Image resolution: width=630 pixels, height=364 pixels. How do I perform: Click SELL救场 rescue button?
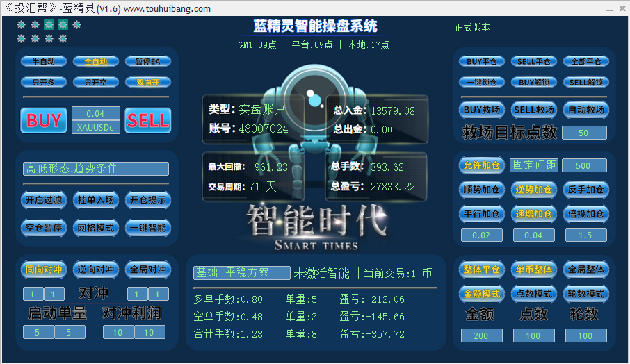533,110
